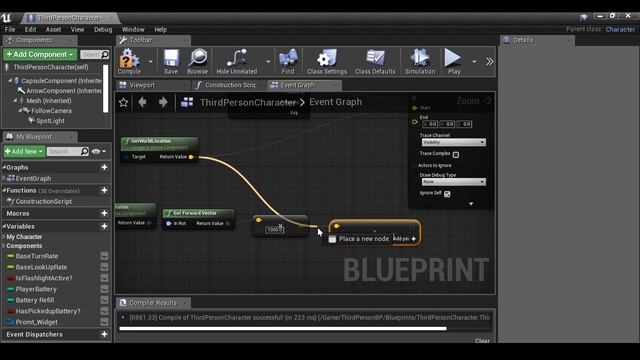Open parent class Character link
The width and height of the screenshot is (640, 360).
point(620,29)
